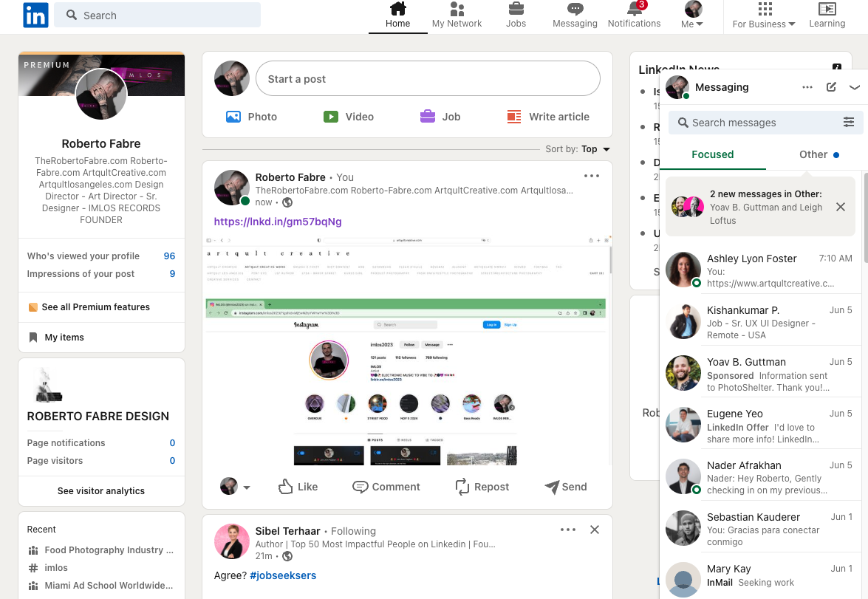Switch to Focused messages tab
The width and height of the screenshot is (868, 599).
[x=712, y=154]
